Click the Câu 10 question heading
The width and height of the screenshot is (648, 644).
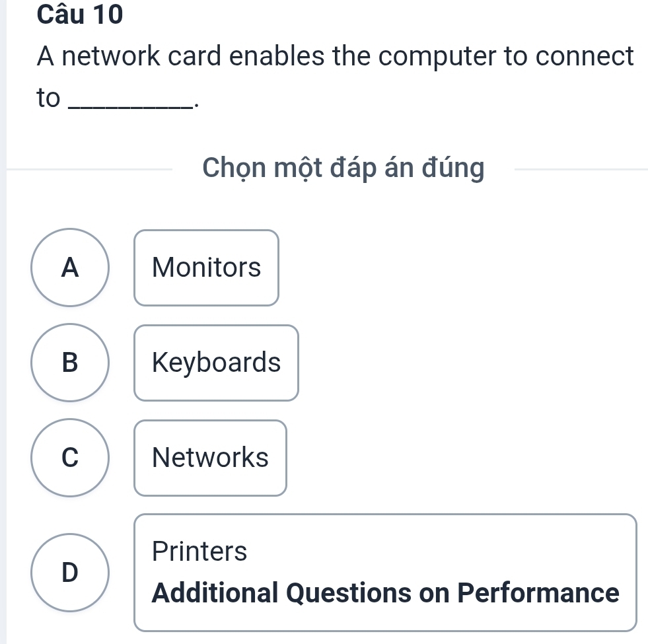(80, 15)
